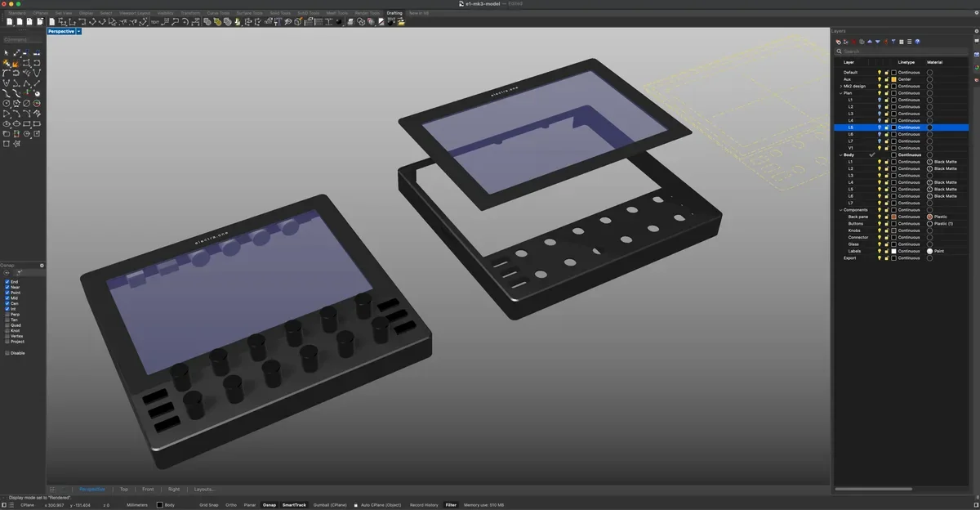
Task: Click the lock icon on Aux layer
Action: click(886, 79)
